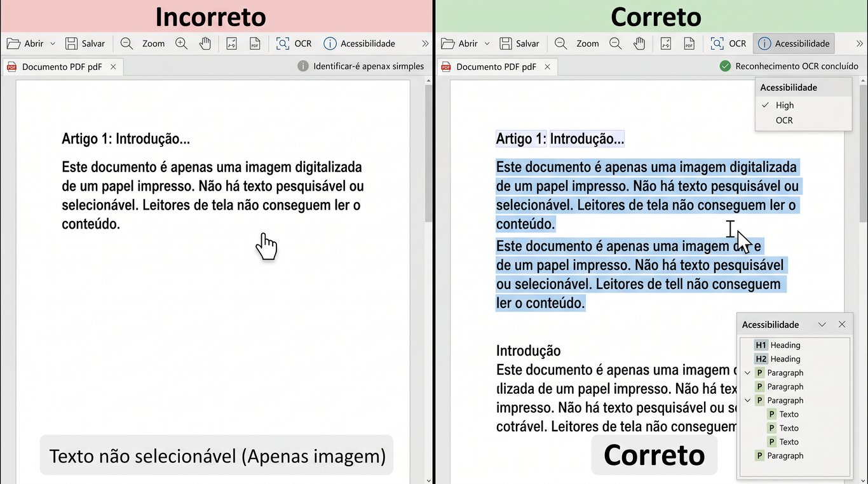Expand the Abrir dropdown arrow in Incorreto panel
Screen dimensions: 868x484
[x=53, y=44]
